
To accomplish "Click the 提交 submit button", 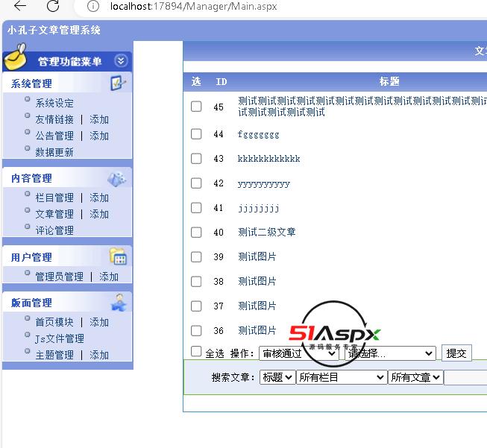I will coord(456,353).
